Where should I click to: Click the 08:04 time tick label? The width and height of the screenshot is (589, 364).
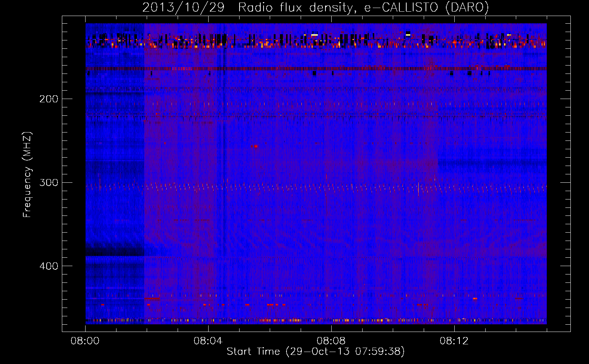(x=208, y=341)
